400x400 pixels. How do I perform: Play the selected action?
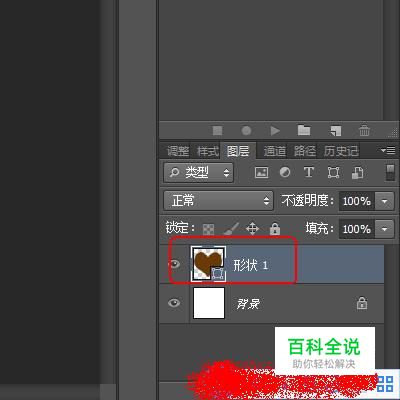pyautogui.click(x=275, y=131)
